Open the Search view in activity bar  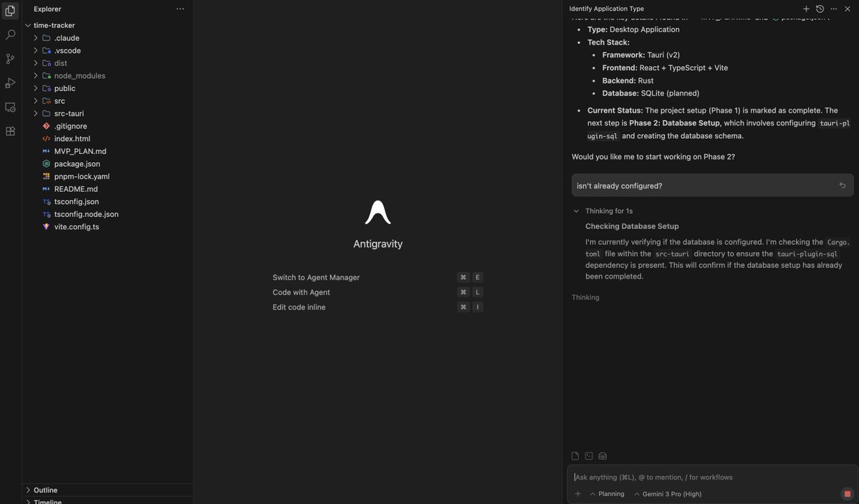11,34
